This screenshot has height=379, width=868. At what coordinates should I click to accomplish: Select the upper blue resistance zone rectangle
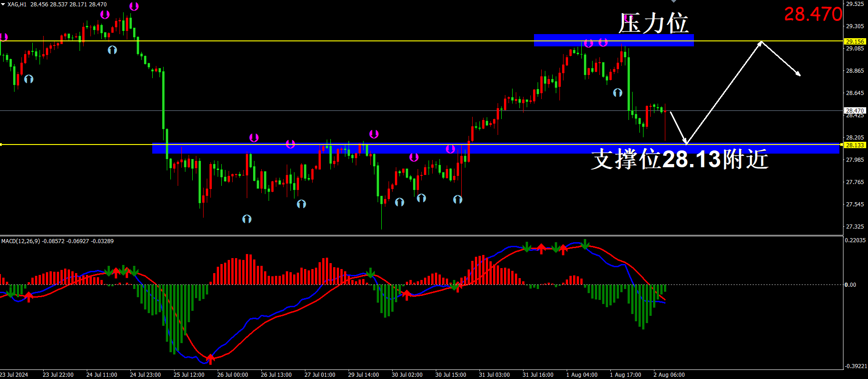pos(614,40)
